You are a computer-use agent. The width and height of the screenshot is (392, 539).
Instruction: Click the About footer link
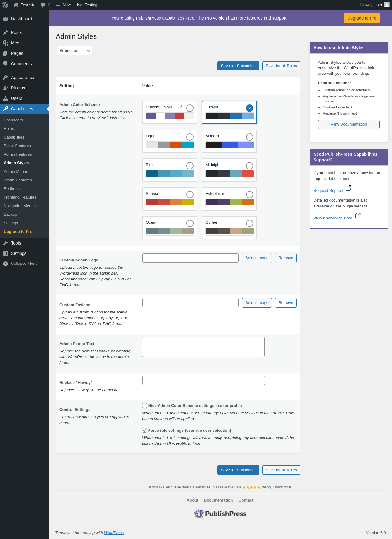(x=192, y=500)
